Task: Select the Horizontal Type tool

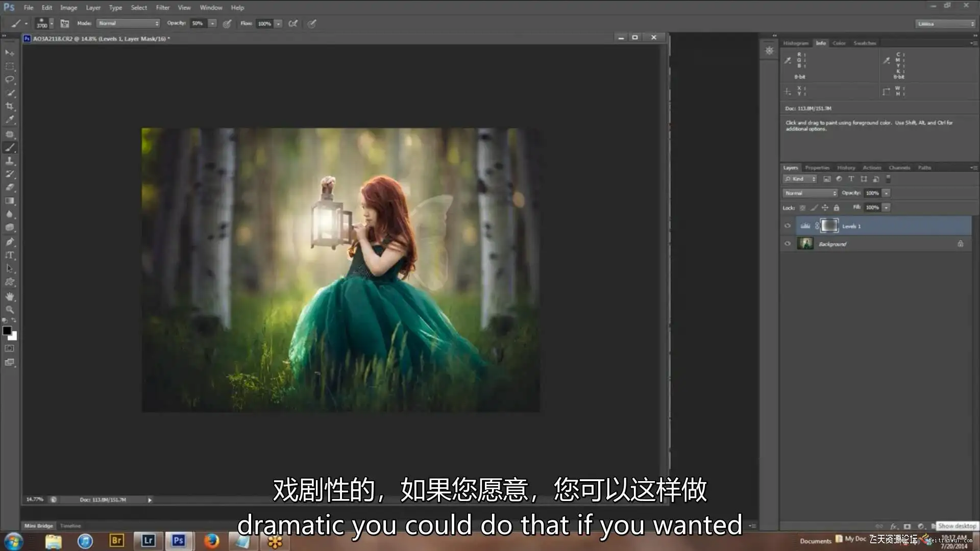Action: 10,255
